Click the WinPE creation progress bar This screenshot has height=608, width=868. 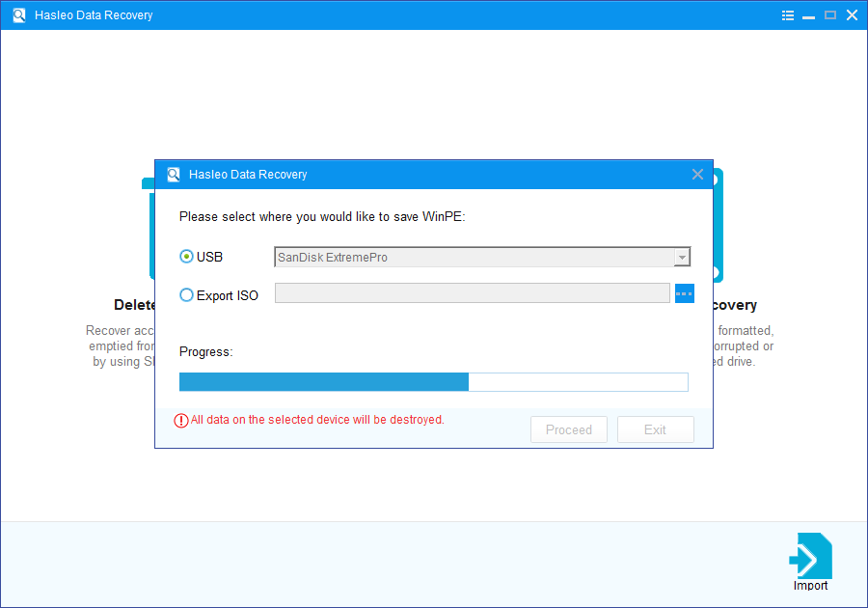coord(433,382)
